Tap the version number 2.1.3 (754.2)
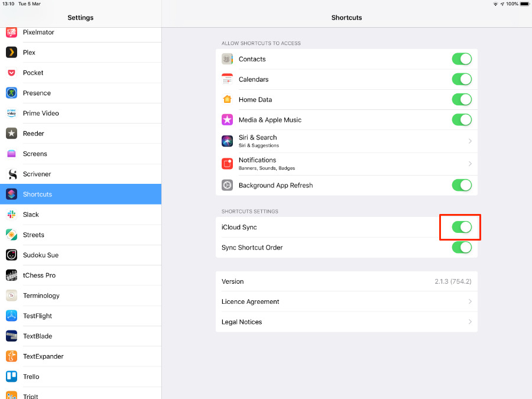The width and height of the screenshot is (532, 399). click(453, 281)
